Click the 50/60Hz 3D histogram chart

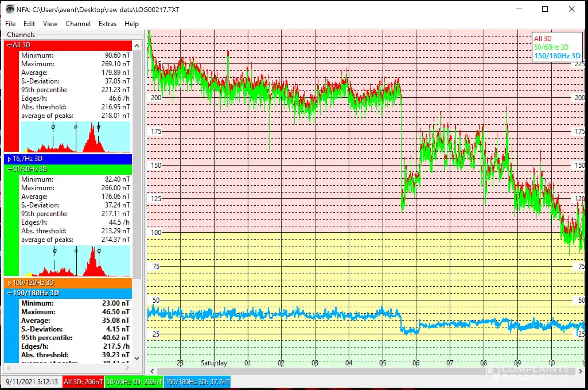coord(75,261)
